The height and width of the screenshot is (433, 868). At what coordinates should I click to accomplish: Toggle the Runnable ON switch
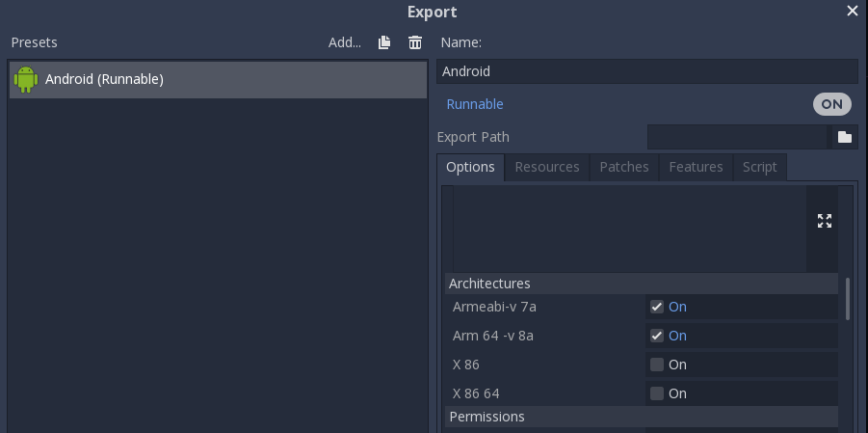pos(832,104)
